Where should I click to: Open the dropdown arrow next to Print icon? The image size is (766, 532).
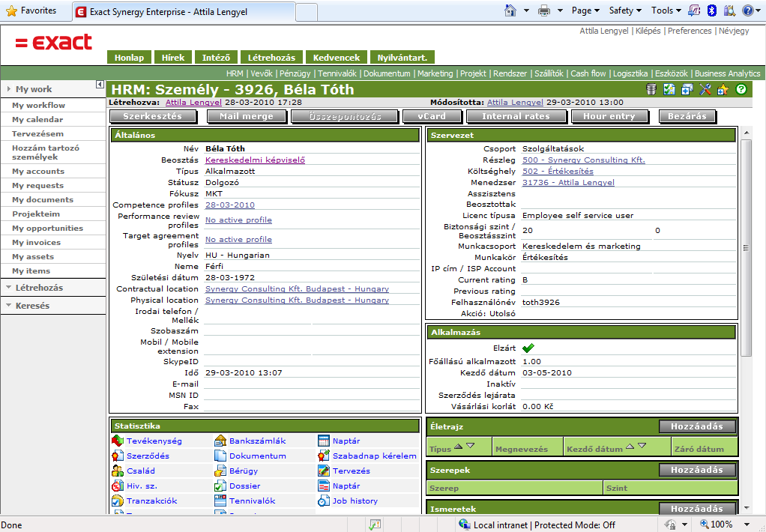(x=560, y=10)
